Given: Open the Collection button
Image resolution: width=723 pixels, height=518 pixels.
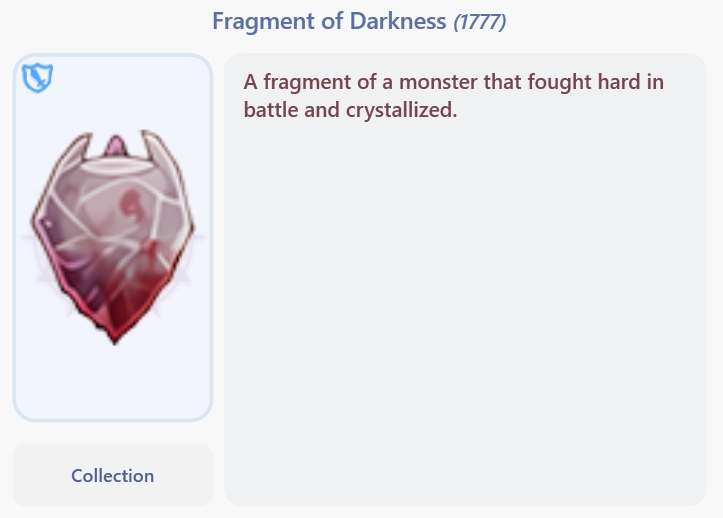Looking at the screenshot, I should [x=113, y=475].
